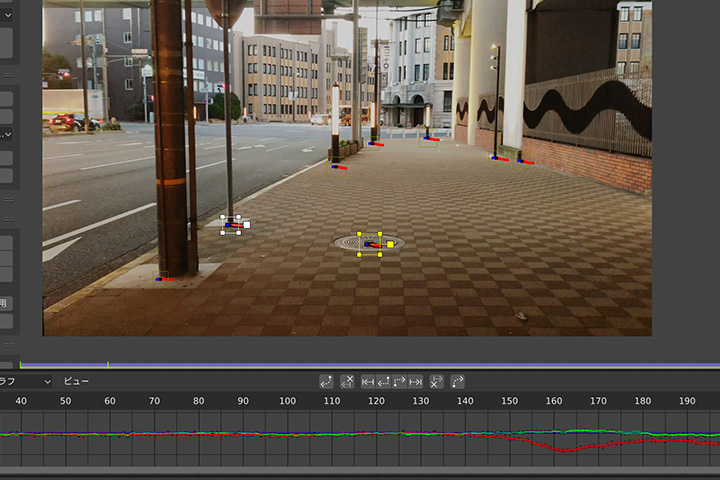The height and width of the screenshot is (480, 720).
Task: Select the white marker at the sign pole base
Action: pos(232,225)
